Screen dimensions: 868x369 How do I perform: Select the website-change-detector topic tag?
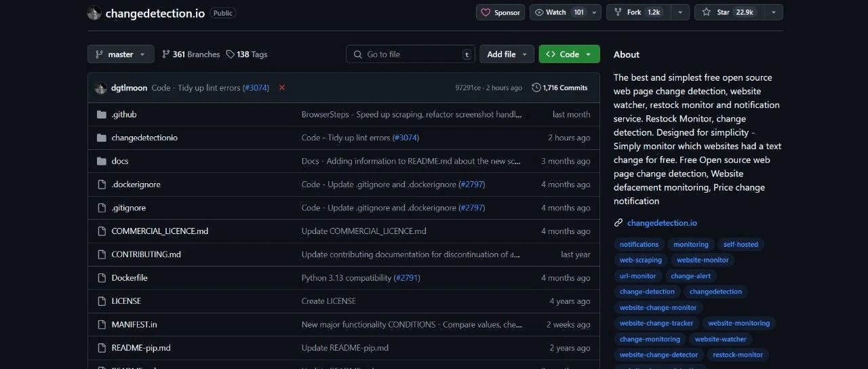(x=658, y=355)
